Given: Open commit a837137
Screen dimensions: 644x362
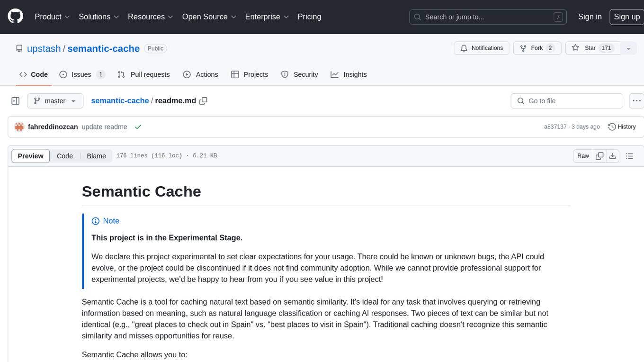Looking at the screenshot, I should pos(555,127).
